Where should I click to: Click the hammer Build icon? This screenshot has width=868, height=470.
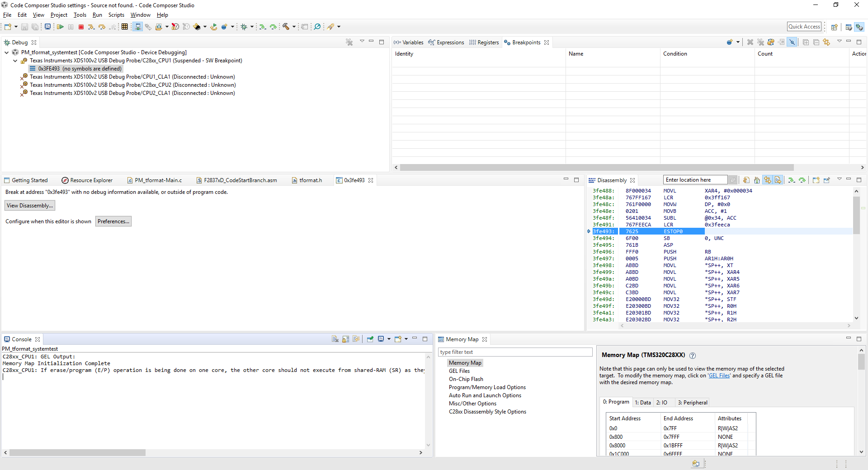[286, 27]
